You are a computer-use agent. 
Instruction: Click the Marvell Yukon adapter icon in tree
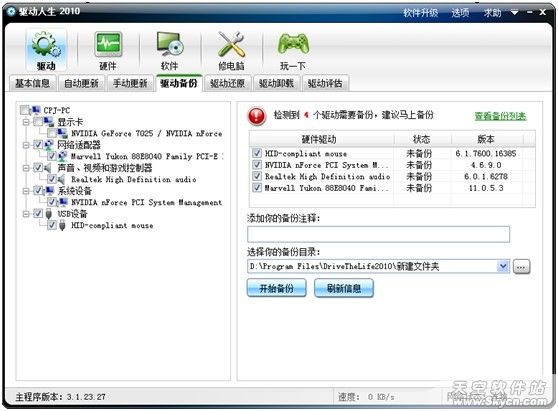click(x=62, y=156)
